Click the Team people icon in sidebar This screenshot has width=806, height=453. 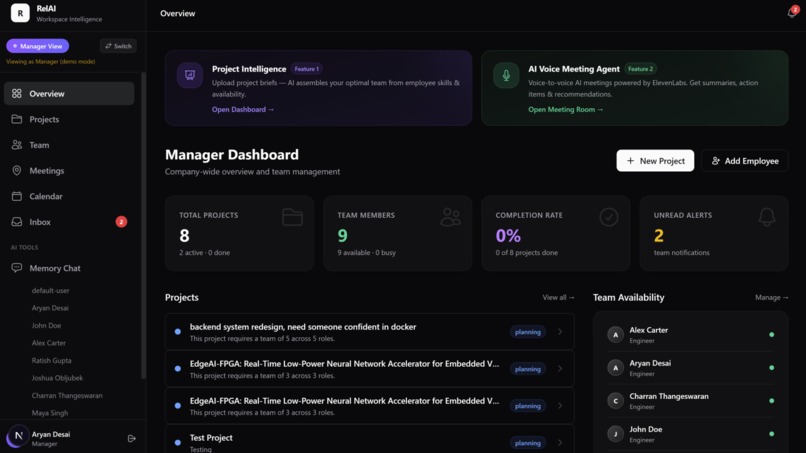[17, 145]
